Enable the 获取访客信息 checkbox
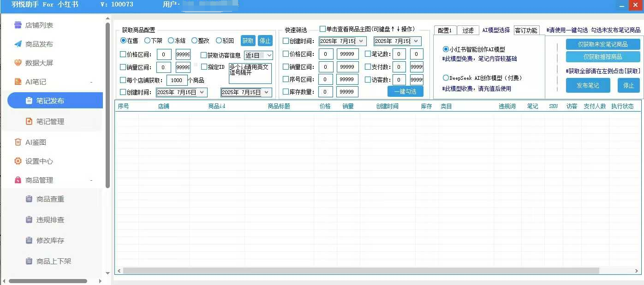The height and width of the screenshot is (285, 644). tap(204, 55)
